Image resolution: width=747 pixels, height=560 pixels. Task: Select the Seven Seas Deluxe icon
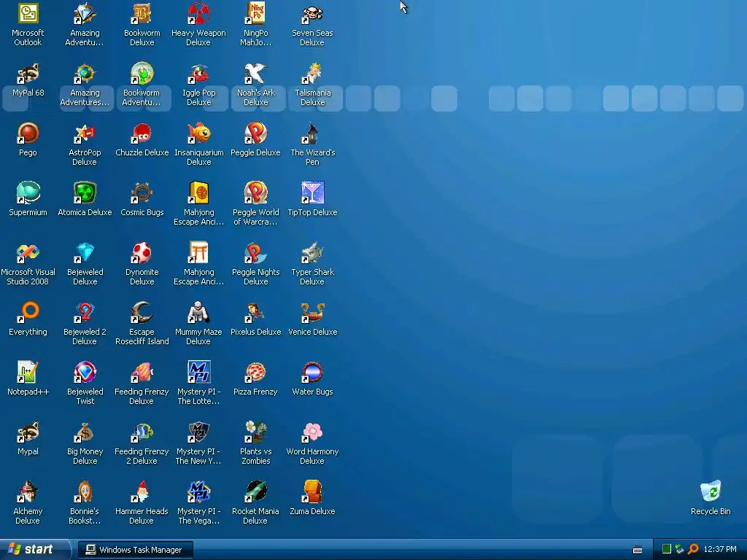312,14
